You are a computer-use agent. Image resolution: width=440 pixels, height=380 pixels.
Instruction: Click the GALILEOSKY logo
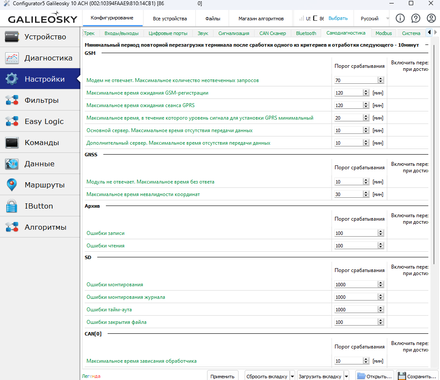[42, 19]
